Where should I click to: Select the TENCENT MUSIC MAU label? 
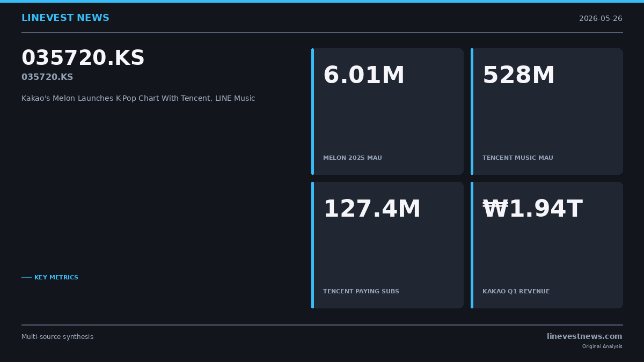(x=518, y=158)
